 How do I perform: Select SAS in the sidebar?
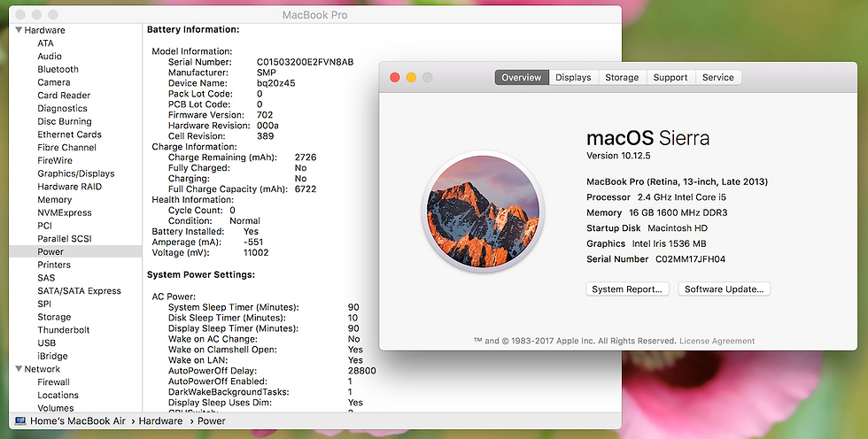point(46,278)
